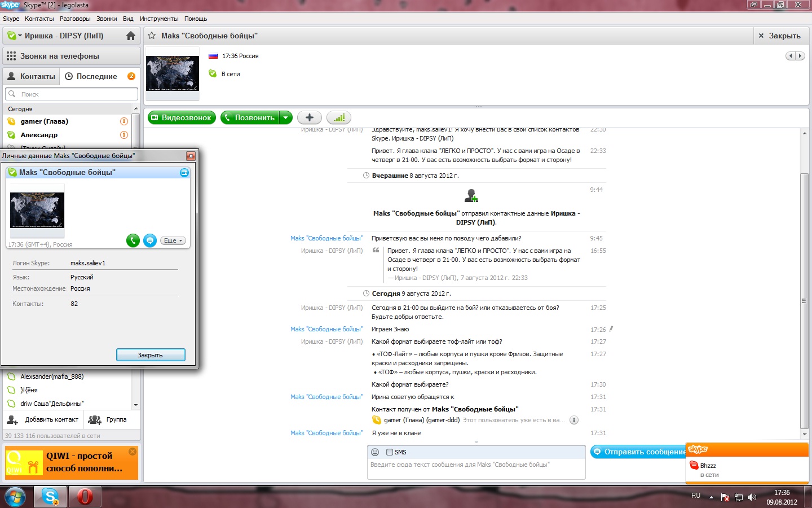Open the Еще dropdown in profile dialog
Screen dimensions: 812x508
pos(173,240)
